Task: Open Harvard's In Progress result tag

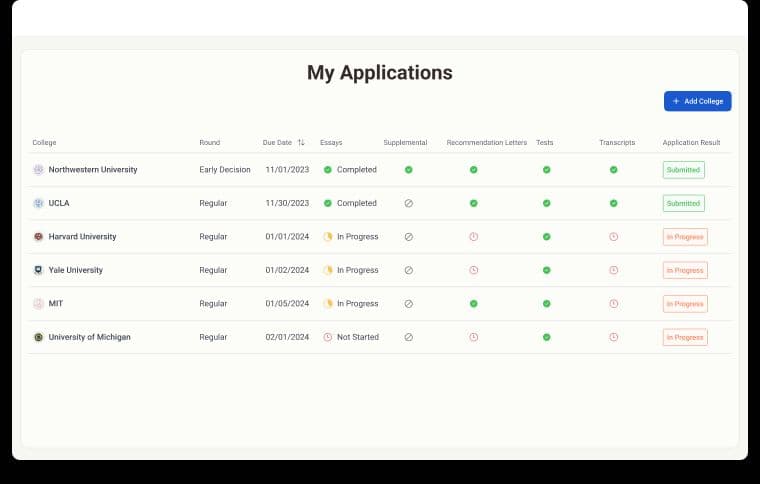Action: [685, 236]
